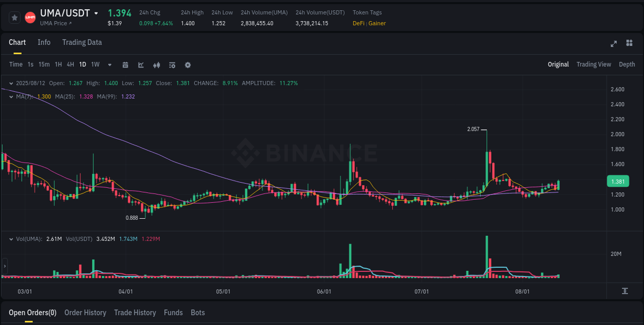The width and height of the screenshot is (644, 325).
Task: Open more timeframe options dropdown
Action: [109, 65]
